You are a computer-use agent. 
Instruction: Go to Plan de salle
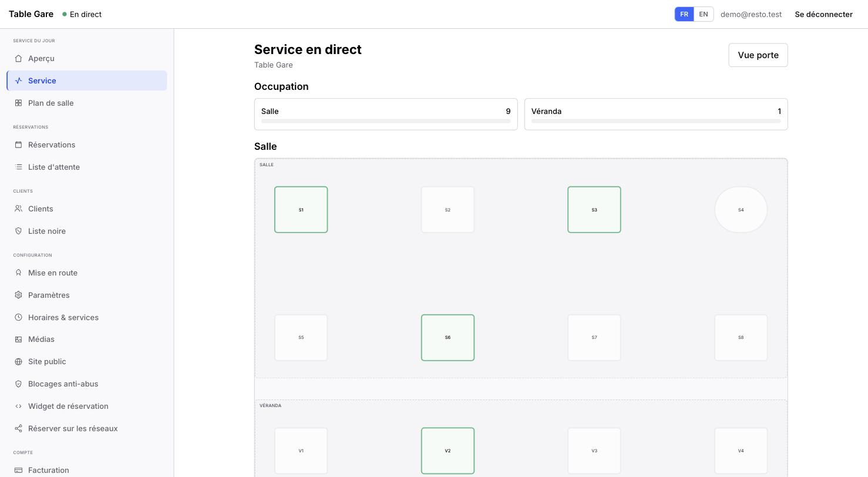pyautogui.click(x=87, y=103)
